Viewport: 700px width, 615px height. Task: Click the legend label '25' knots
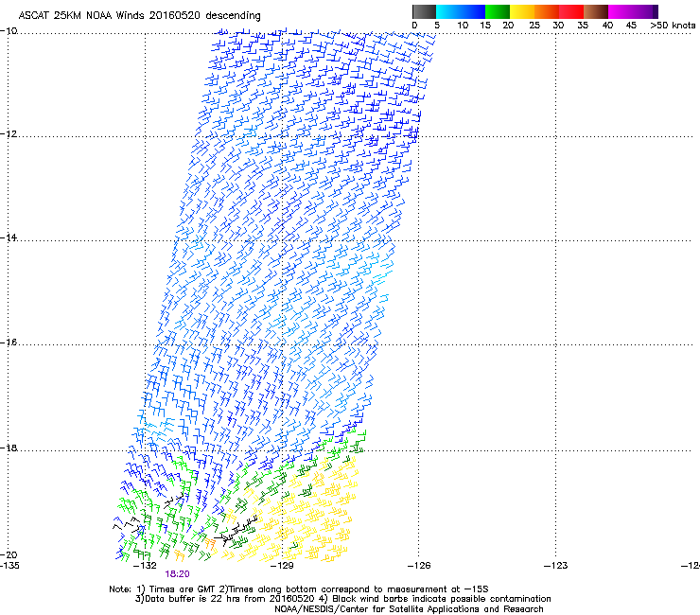click(x=534, y=26)
